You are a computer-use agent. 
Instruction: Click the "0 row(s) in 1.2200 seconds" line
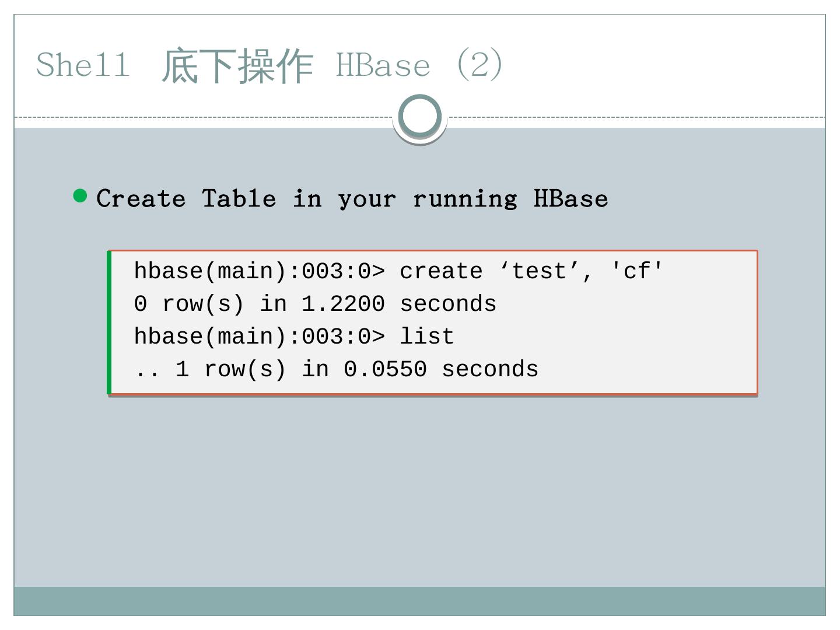pos(315,304)
